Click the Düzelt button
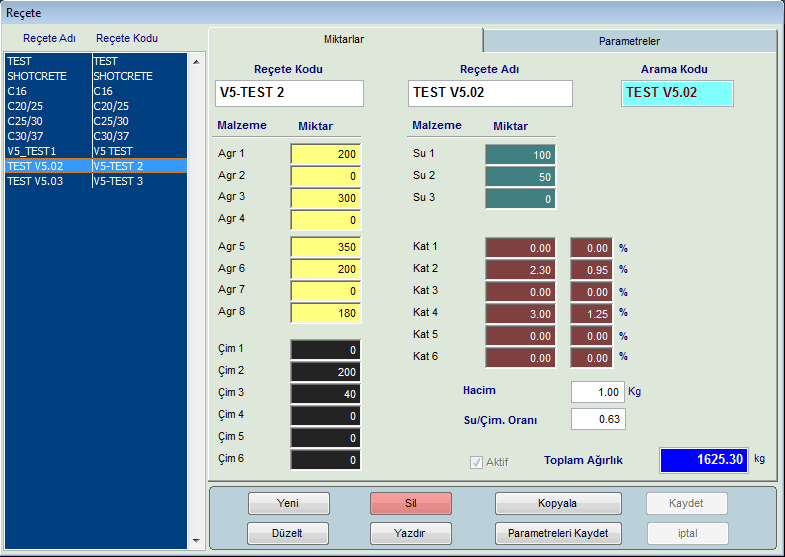785x557 pixels. click(289, 533)
